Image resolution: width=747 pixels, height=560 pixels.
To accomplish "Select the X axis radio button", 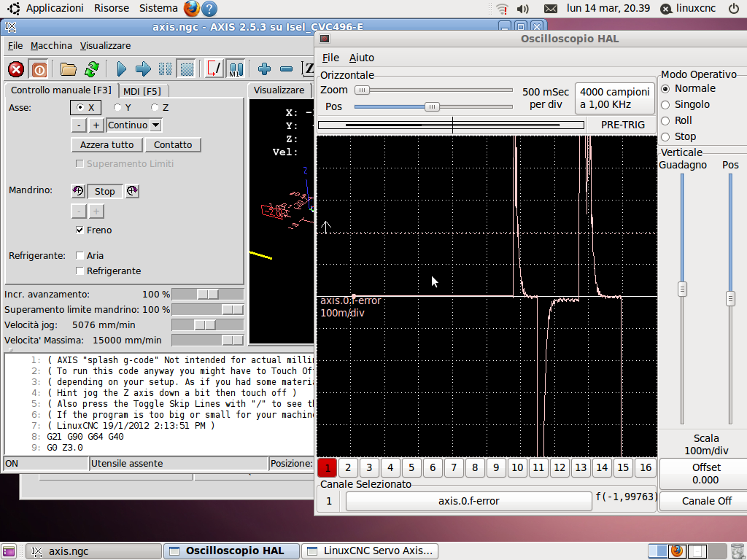I will [x=80, y=108].
